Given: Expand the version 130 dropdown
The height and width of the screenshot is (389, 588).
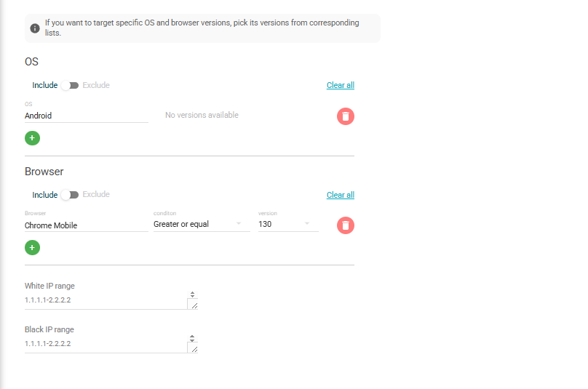Looking at the screenshot, I should pyautogui.click(x=288, y=225).
